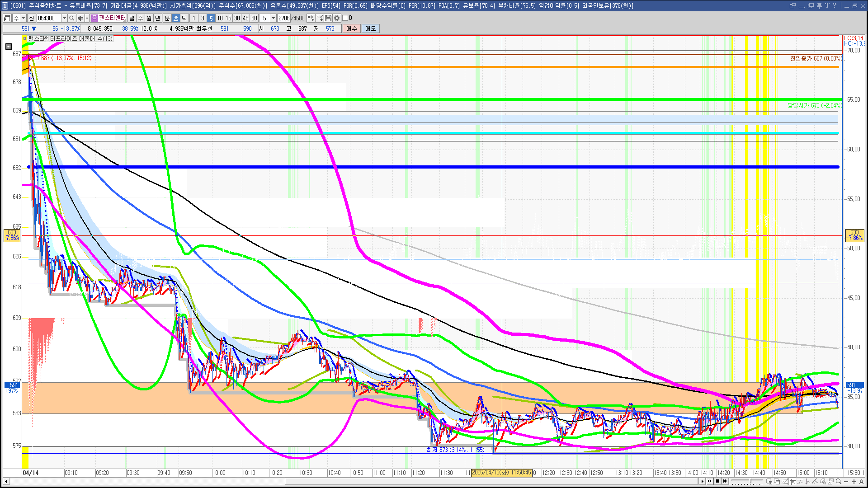Click the sound speaker icon in toolbar

click(x=80, y=18)
